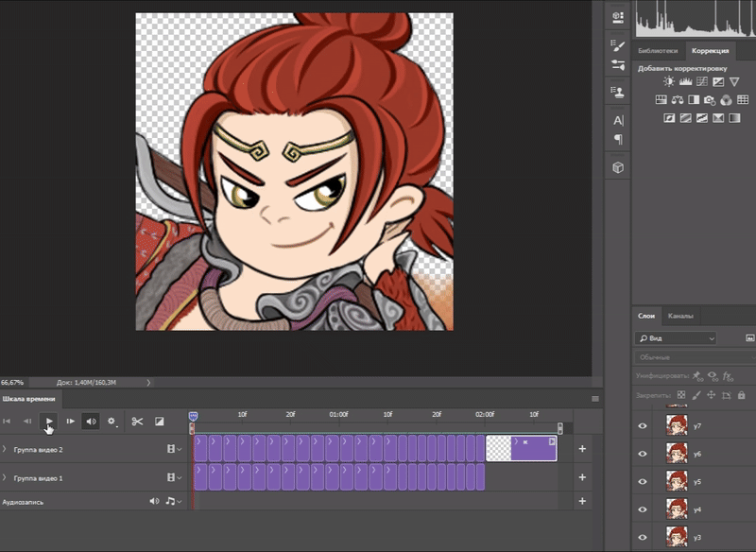756x552 pixels.
Task: Hide layer y5
Action: coord(643,482)
